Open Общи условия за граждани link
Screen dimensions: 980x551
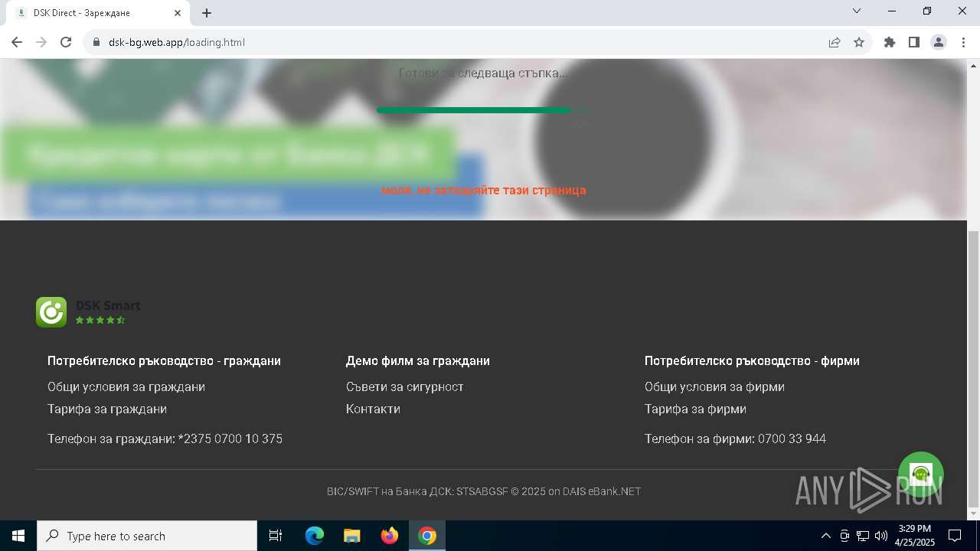click(126, 386)
